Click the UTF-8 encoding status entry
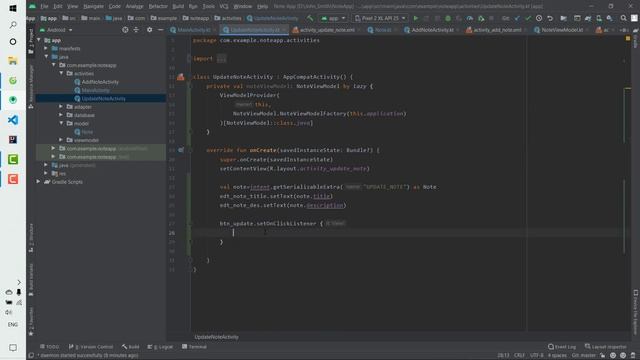 point(536,355)
